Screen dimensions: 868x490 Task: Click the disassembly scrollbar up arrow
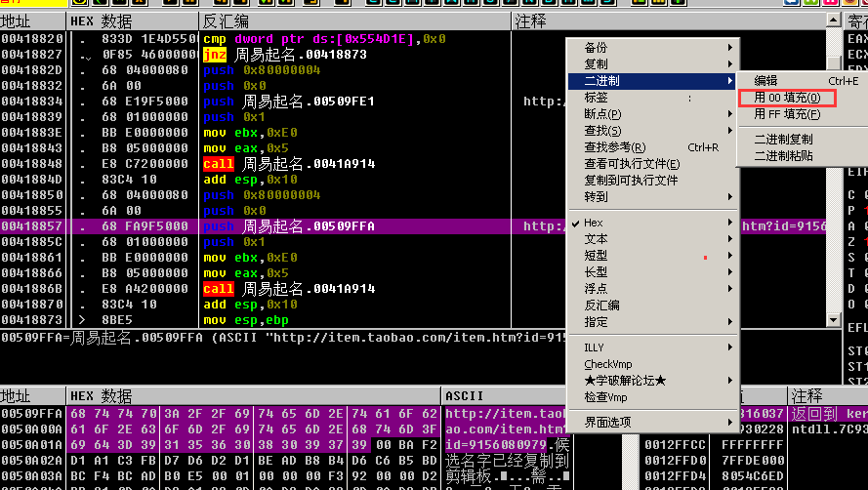(833, 20)
